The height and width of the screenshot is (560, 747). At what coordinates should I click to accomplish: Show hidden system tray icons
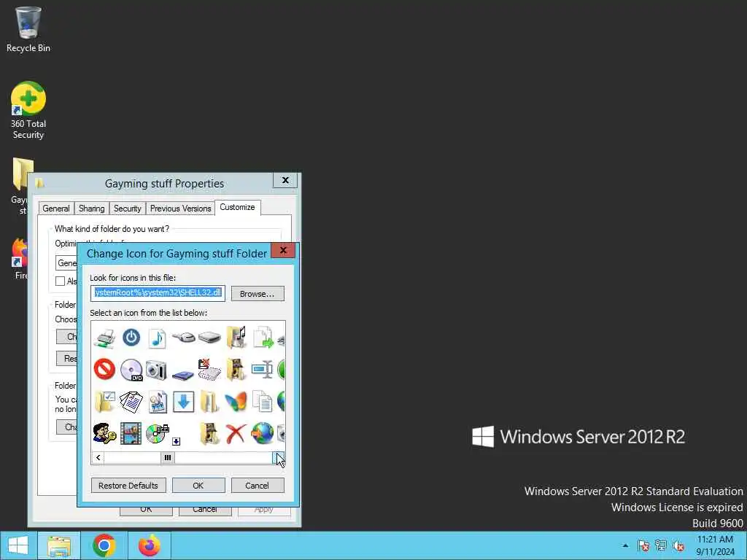click(625, 545)
